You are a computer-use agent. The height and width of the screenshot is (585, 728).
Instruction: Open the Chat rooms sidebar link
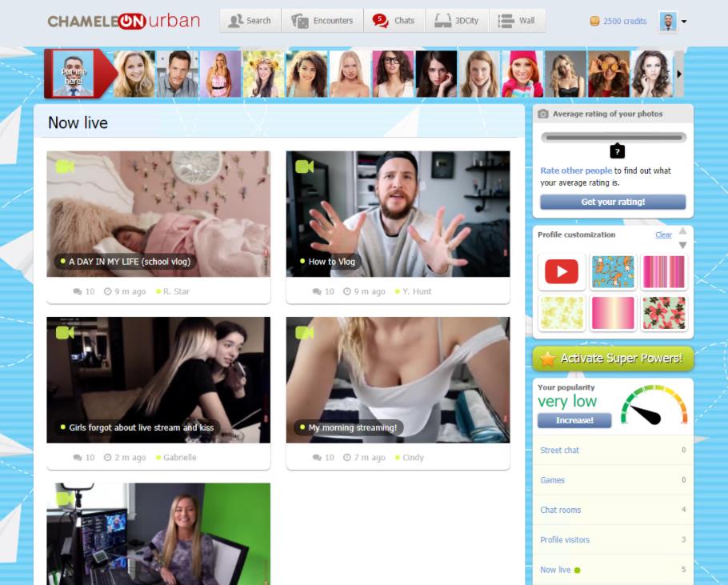[561, 510]
